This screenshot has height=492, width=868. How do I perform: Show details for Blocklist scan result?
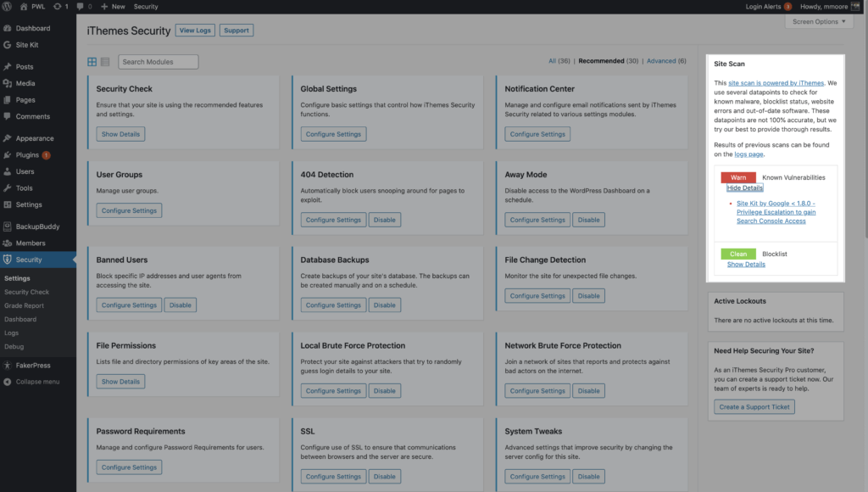pyautogui.click(x=746, y=265)
